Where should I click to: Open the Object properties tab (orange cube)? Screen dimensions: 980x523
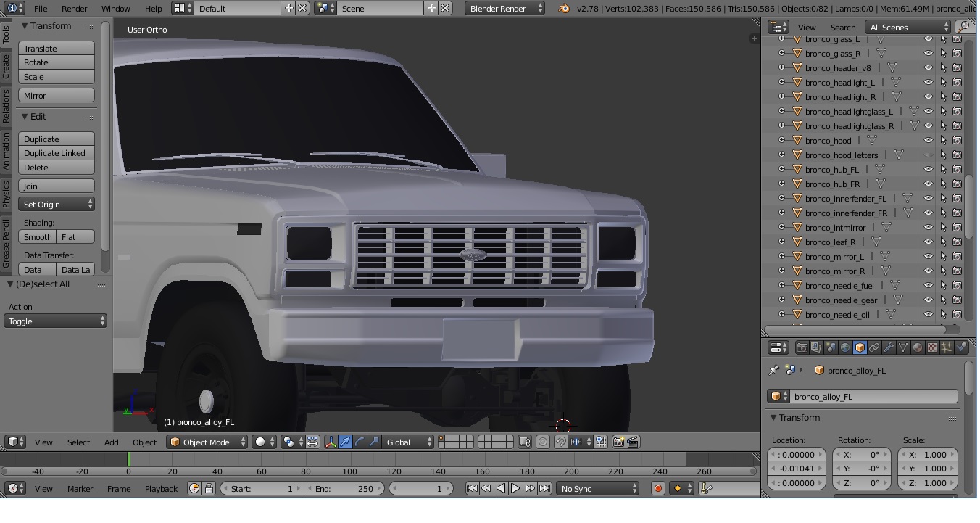pyautogui.click(x=860, y=347)
